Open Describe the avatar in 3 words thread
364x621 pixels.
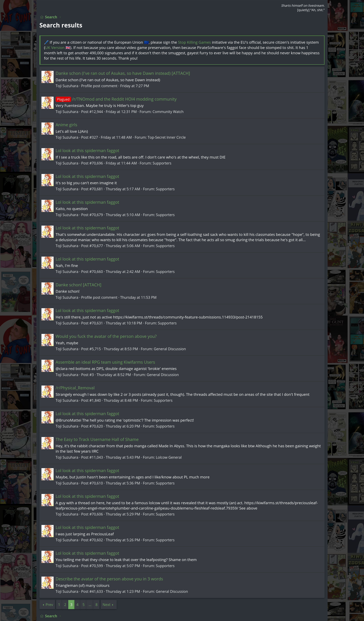point(109,579)
